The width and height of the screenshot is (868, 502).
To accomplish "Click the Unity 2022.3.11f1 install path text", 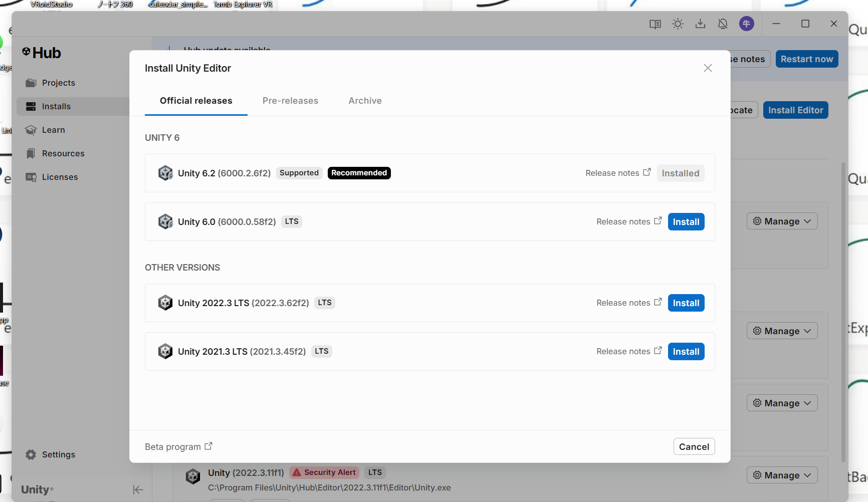I will coord(329,487).
